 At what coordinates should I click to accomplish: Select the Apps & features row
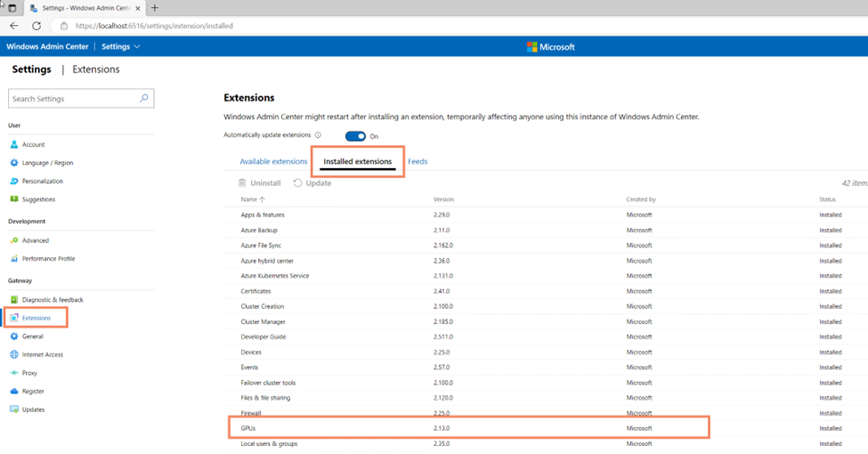(545, 215)
